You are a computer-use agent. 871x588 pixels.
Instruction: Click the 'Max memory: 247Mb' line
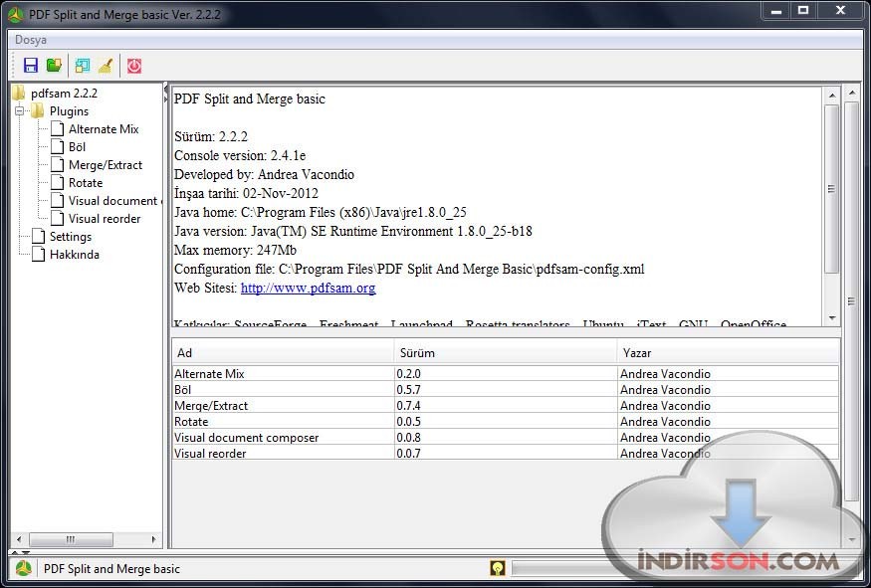pos(235,250)
